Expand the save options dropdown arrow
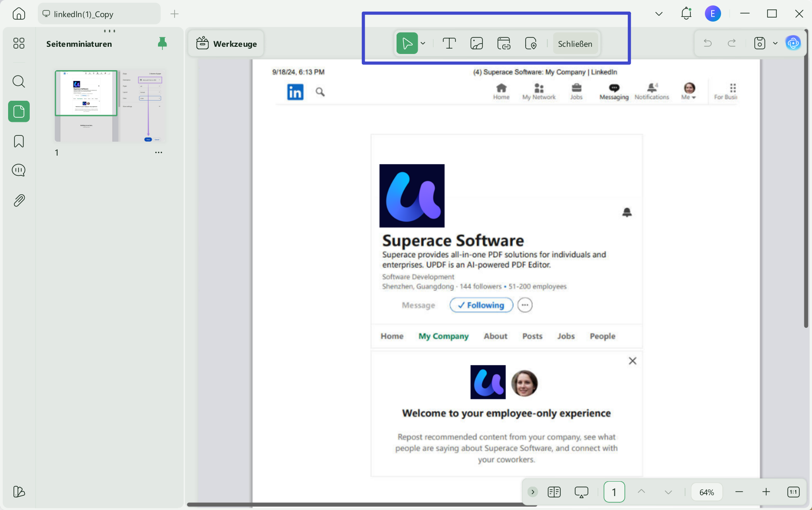Viewport: 812px width, 510px height. pyautogui.click(x=775, y=44)
